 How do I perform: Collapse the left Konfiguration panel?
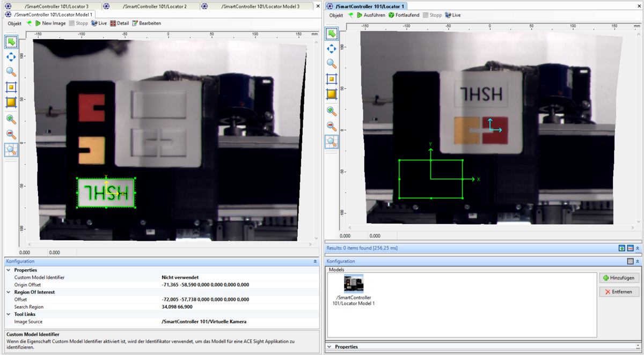click(x=315, y=262)
